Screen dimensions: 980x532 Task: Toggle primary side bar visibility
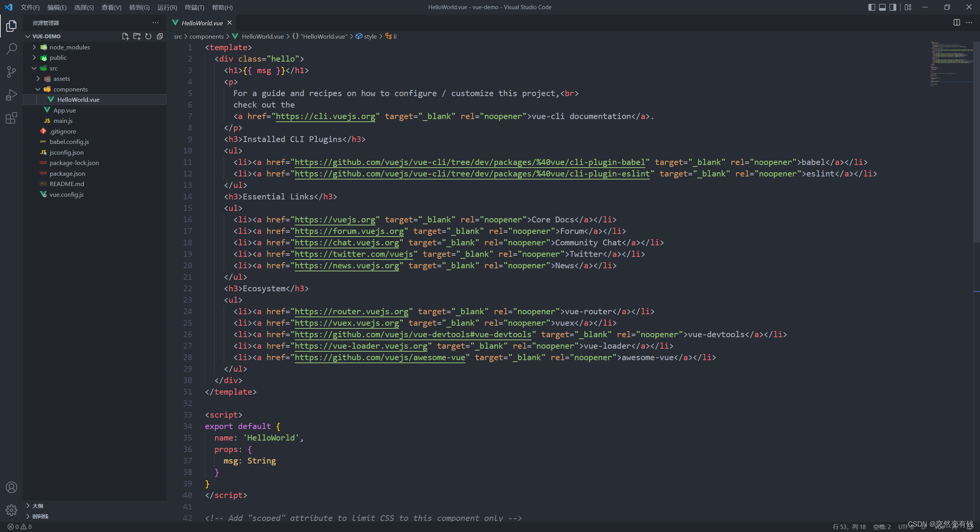(872, 7)
